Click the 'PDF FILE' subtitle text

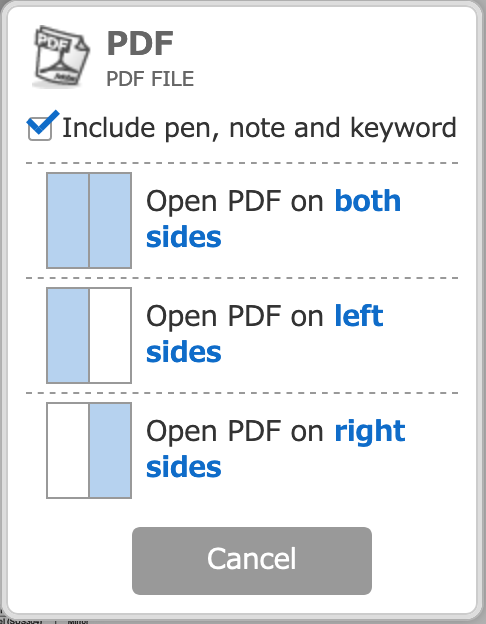150,79
